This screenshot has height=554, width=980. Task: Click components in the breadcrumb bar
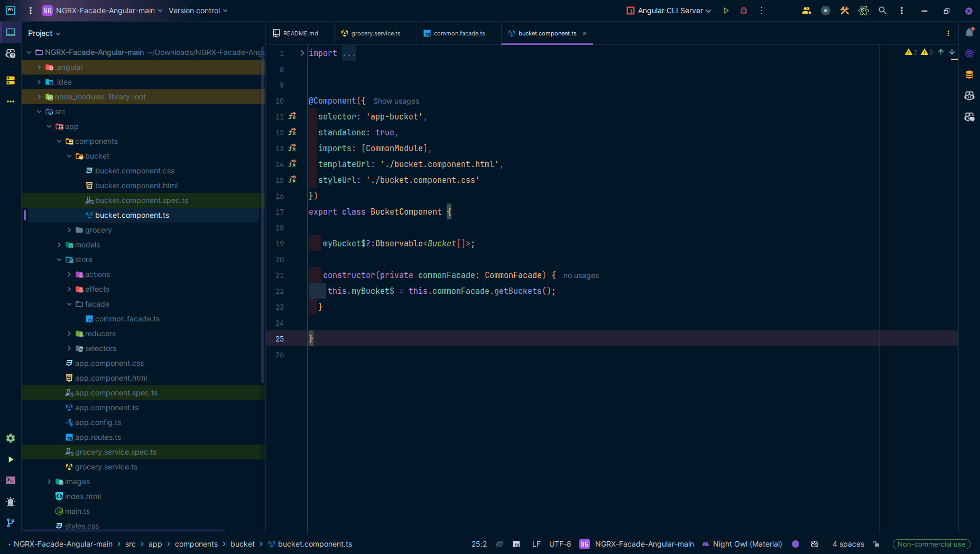(196, 544)
